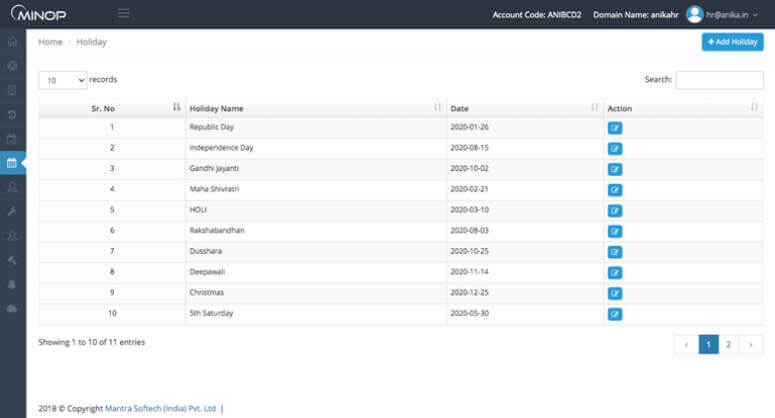This screenshot has width=775, height=418.
Task: Open the records per page dropdown
Action: (x=62, y=80)
